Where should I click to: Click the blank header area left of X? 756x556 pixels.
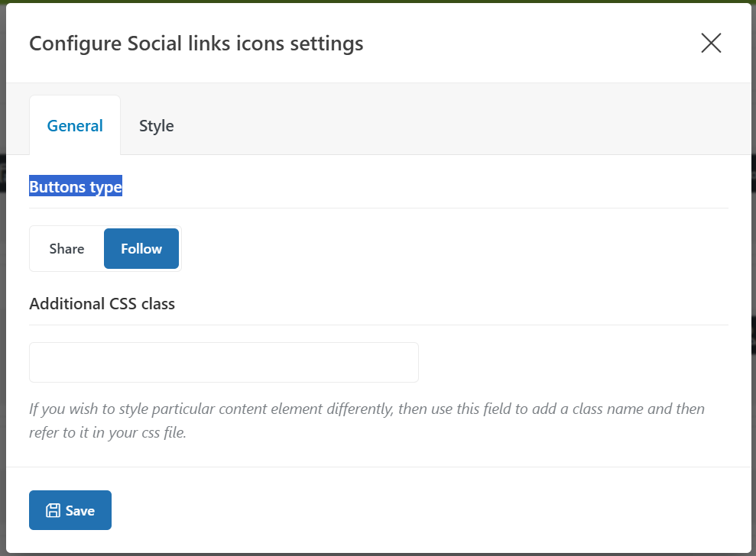tap(535, 44)
